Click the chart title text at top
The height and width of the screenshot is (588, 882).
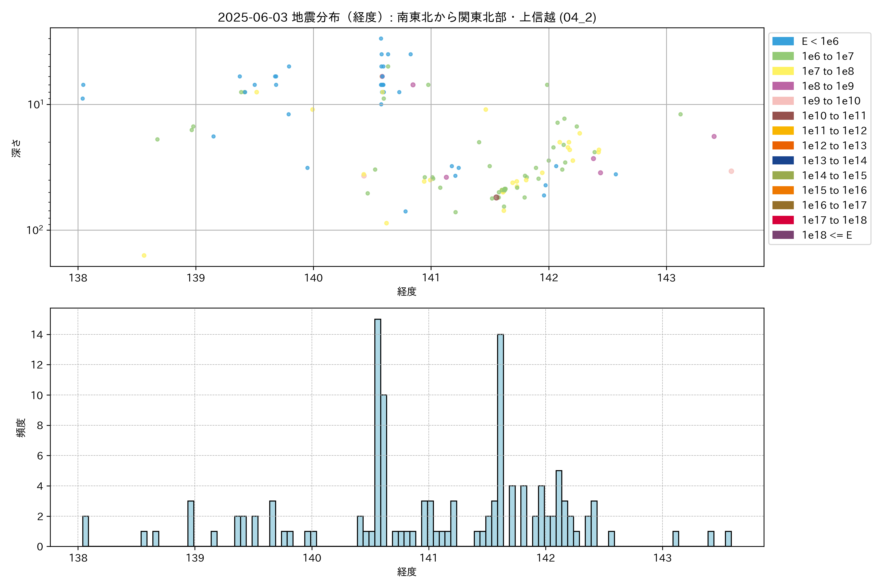407,17
